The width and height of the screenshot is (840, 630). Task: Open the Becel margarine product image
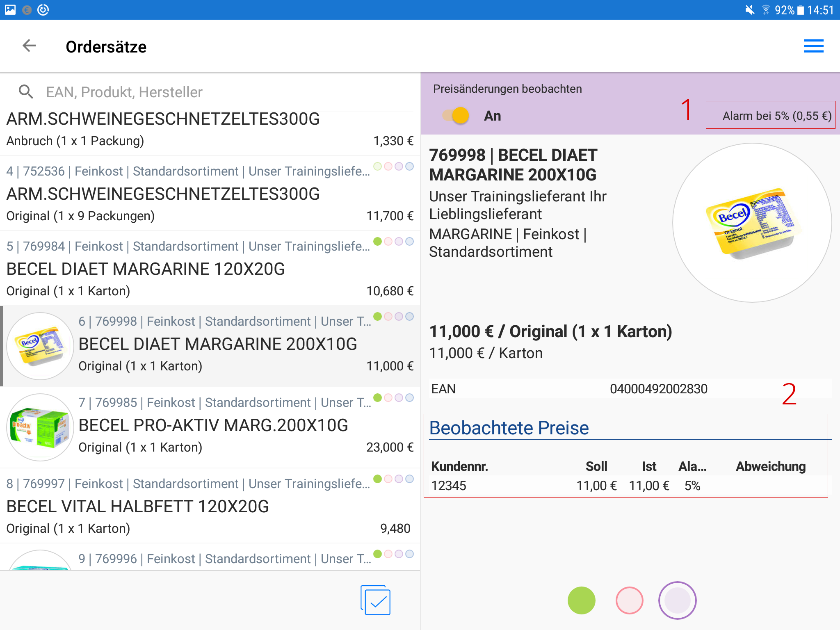click(752, 223)
